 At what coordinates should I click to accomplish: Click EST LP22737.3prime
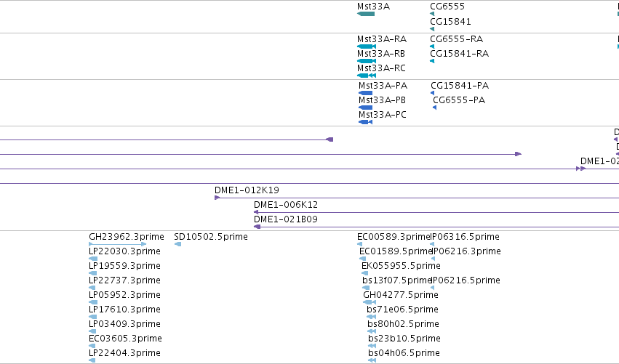[x=125, y=280]
